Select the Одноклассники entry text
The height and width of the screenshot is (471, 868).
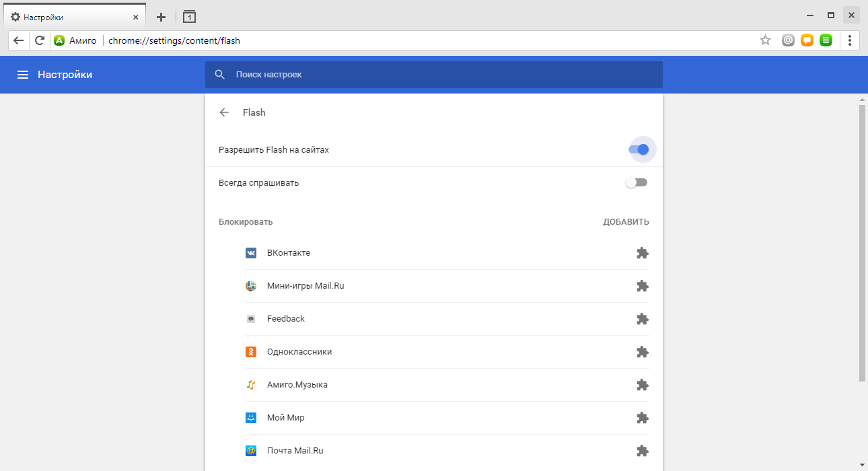(x=299, y=352)
